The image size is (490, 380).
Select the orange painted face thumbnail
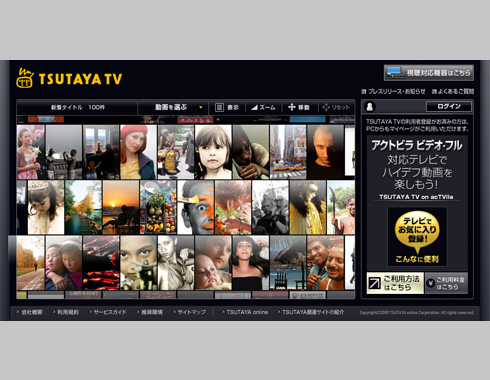pos(196,207)
